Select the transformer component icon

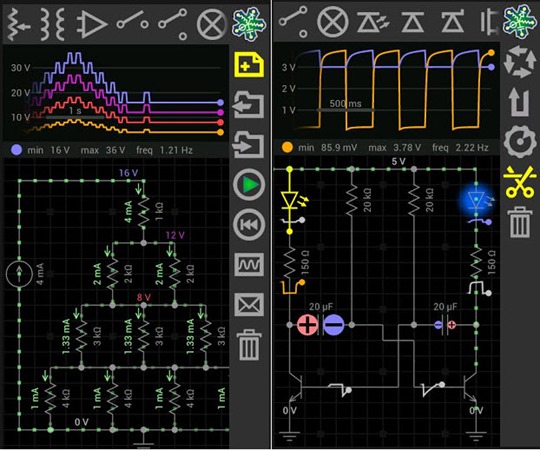[52, 25]
